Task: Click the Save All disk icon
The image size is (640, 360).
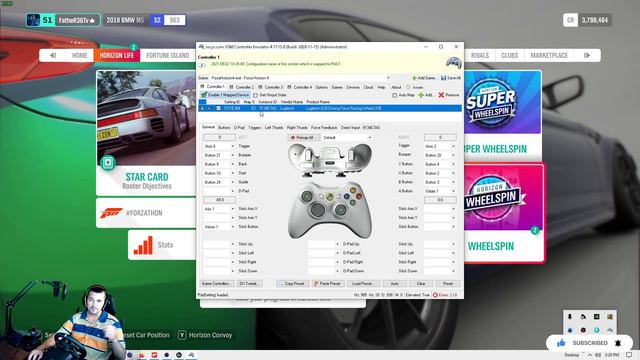Action: pyautogui.click(x=444, y=78)
